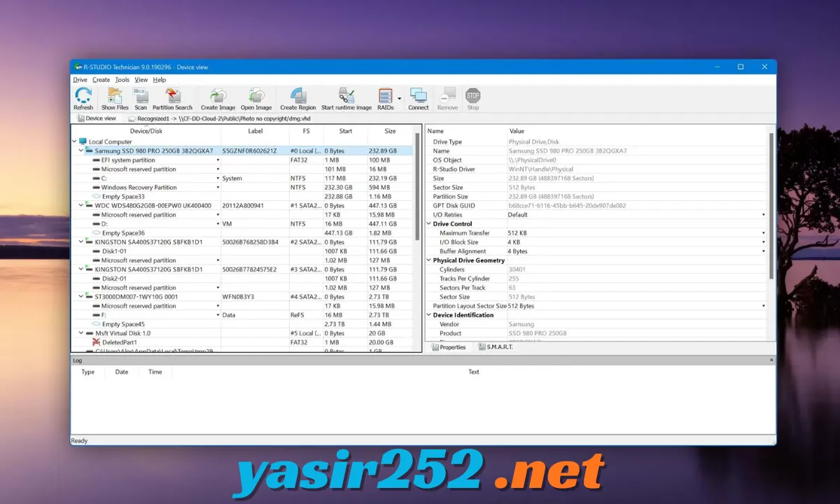Select the Empty Space45 row
Image resolution: width=840 pixels, height=504 pixels.
click(x=242, y=324)
